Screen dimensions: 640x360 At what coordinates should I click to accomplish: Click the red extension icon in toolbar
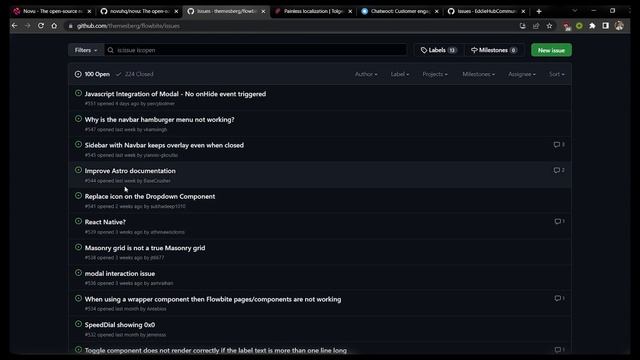(566, 27)
